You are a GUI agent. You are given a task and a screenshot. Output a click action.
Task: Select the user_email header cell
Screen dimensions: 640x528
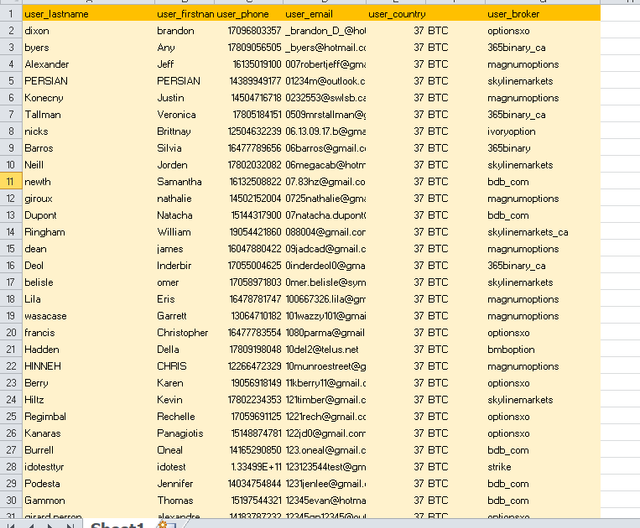[325, 14]
